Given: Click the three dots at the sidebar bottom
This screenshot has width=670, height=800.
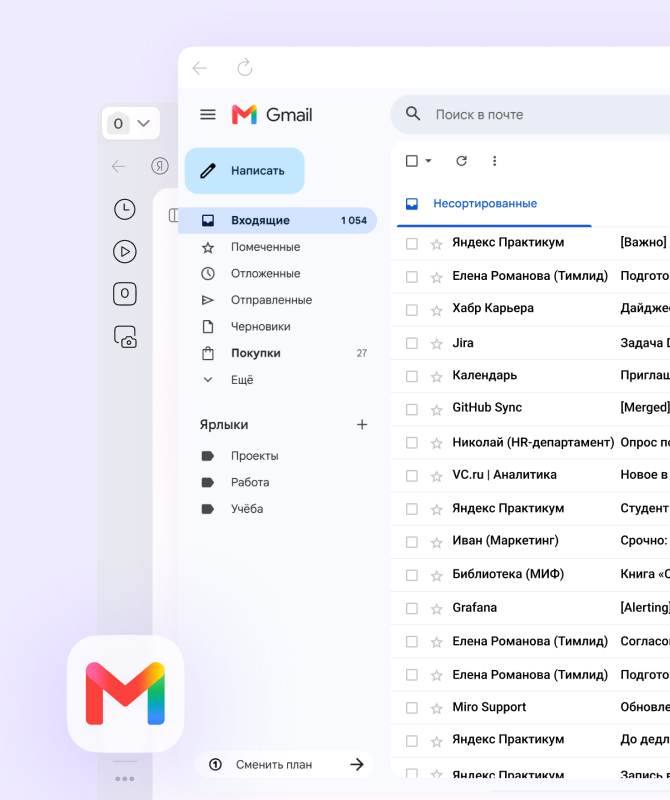Looking at the screenshot, I should tap(125, 779).
